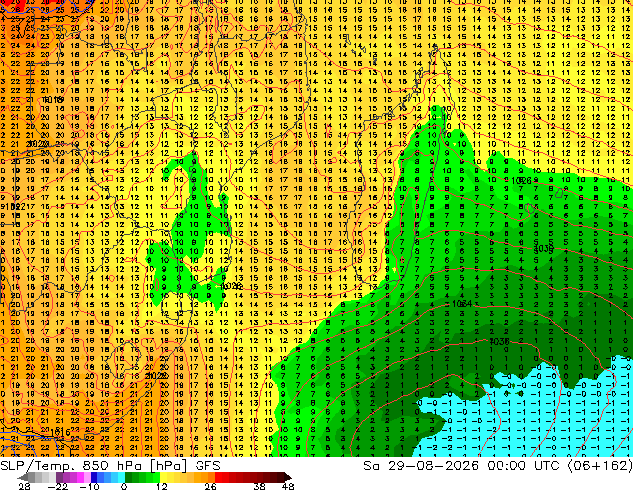634x490 pixels.
Task: Click the legend value '12'
Action: pyautogui.click(x=162, y=486)
